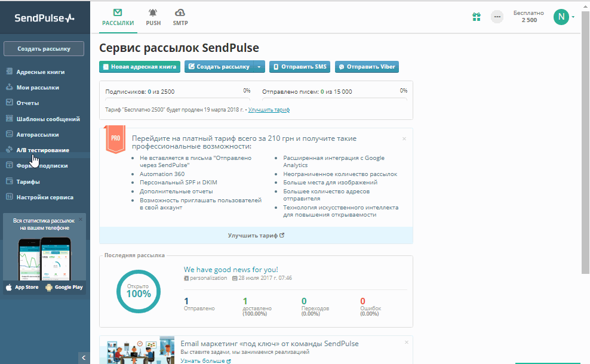Viewport: 590px width, 364px height.
Task: Click the Мои рассылки icon
Action: pos(10,87)
